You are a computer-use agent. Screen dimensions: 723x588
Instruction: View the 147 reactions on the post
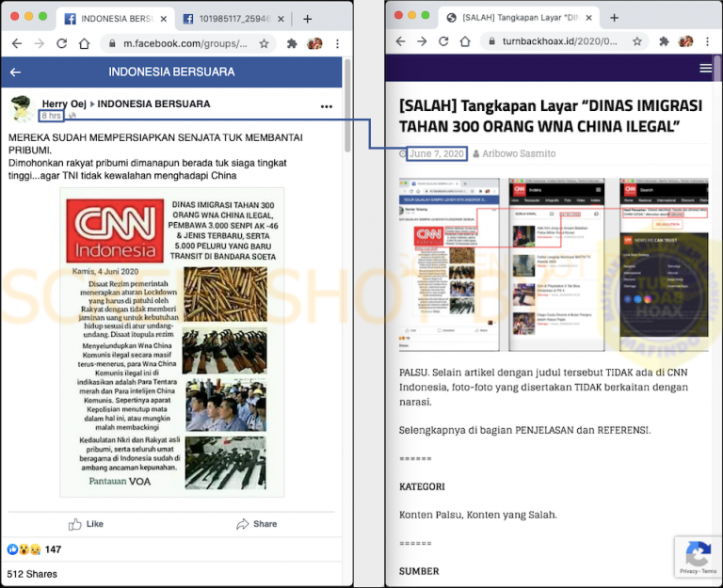point(34,549)
